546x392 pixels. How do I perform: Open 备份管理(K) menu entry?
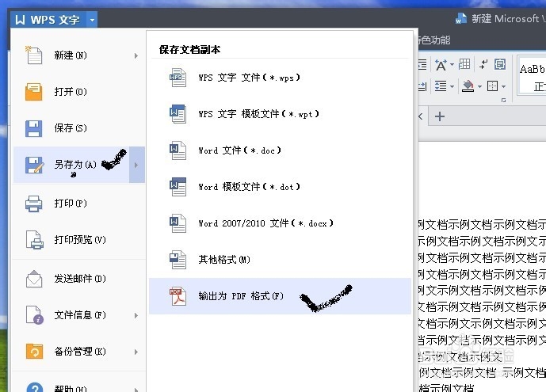pos(80,352)
